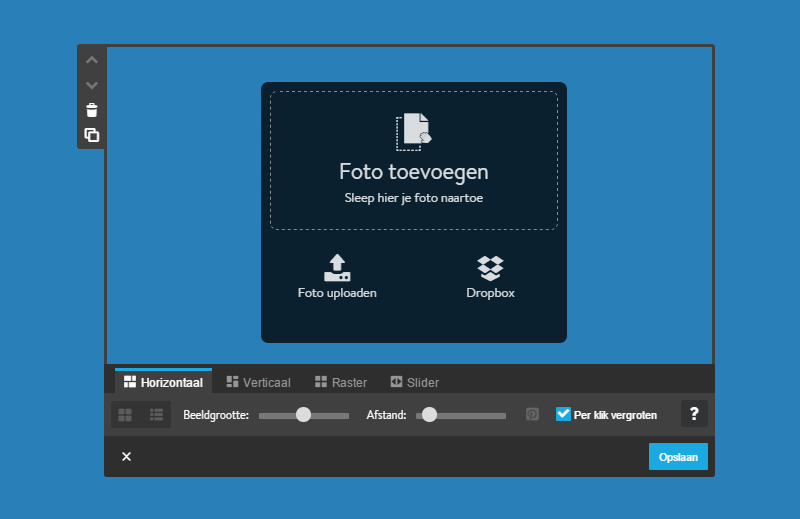Close the editor with the X button
The width and height of the screenshot is (800, 519).
[127, 456]
